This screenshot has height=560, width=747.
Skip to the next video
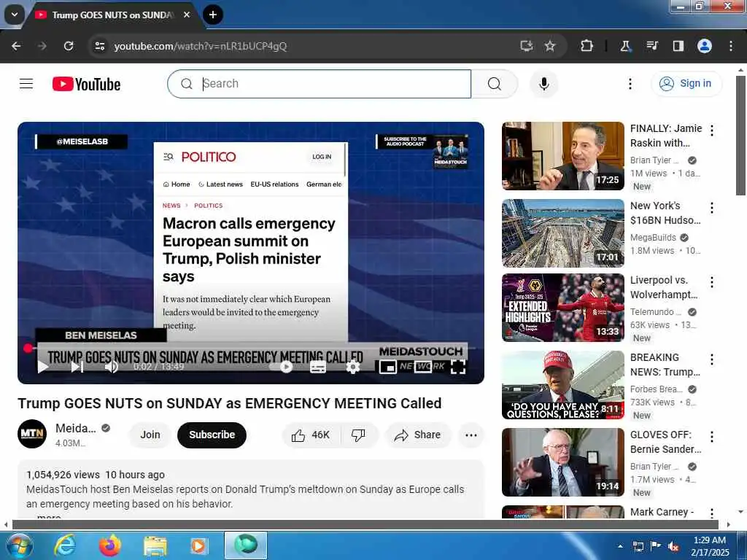(77, 367)
